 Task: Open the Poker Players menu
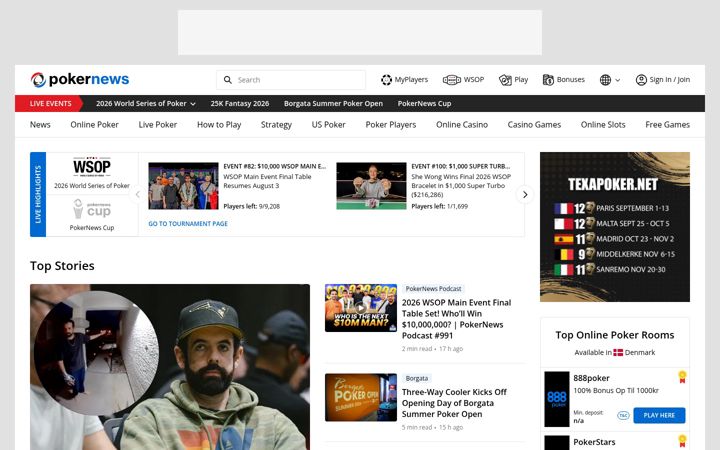tap(391, 124)
